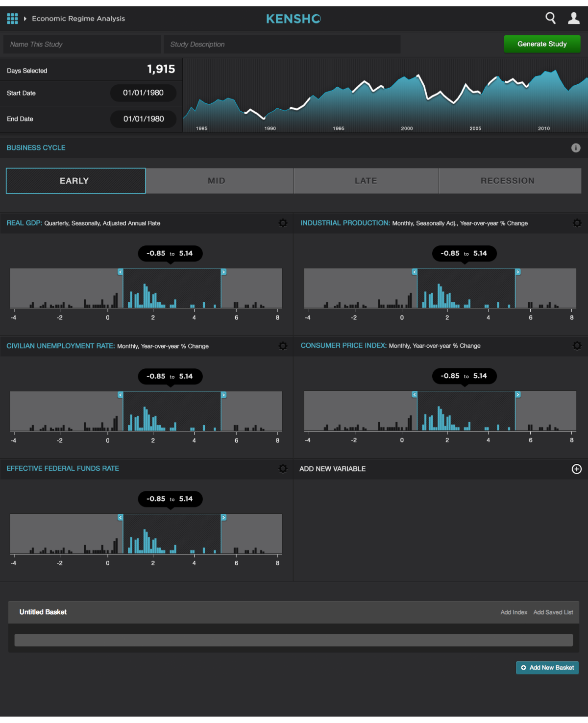Click the Add Saved List link
Image resolution: width=588 pixels, height=723 pixels.
point(553,612)
